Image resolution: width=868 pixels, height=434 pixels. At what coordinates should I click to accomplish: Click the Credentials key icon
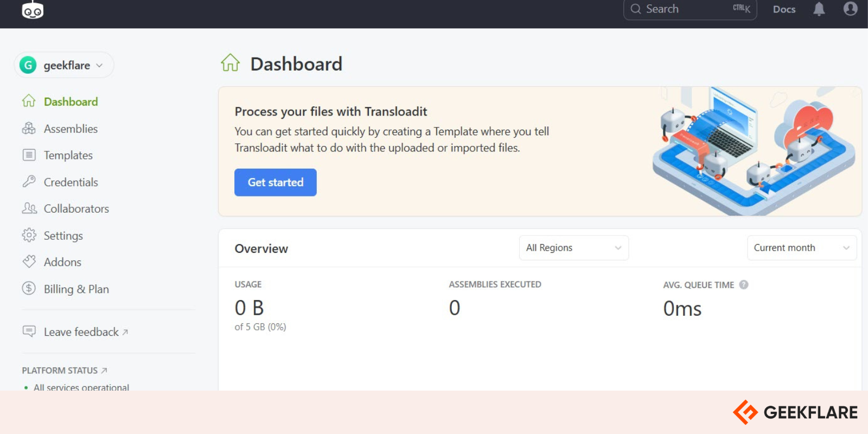coord(29,182)
